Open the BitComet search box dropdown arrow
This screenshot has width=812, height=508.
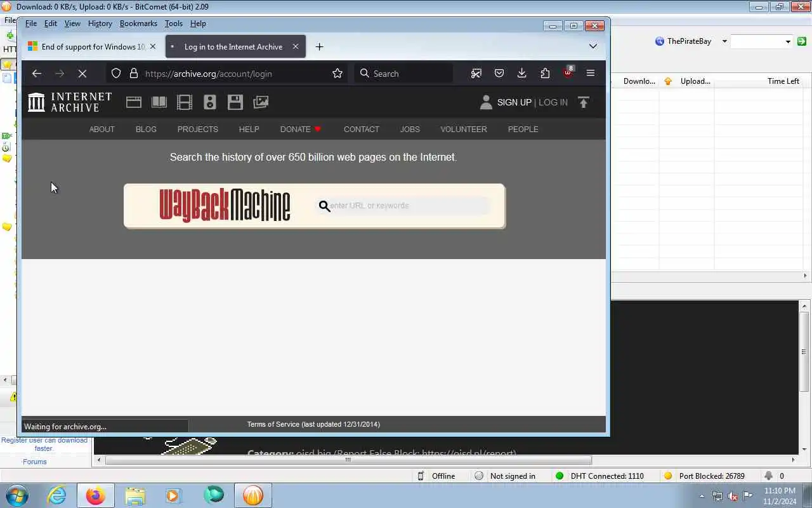pyautogui.click(x=788, y=42)
